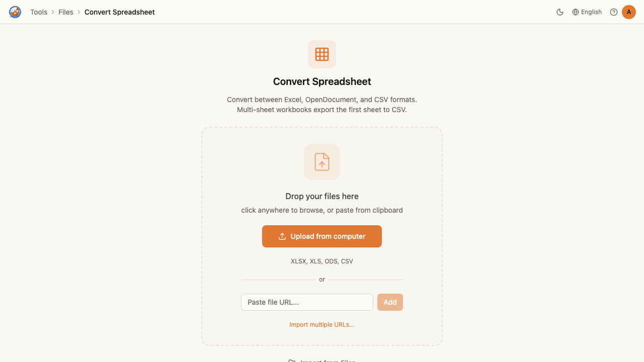The height and width of the screenshot is (362, 644).
Task: Click the upload arrow icon on the button
Action: (x=282, y=236)
